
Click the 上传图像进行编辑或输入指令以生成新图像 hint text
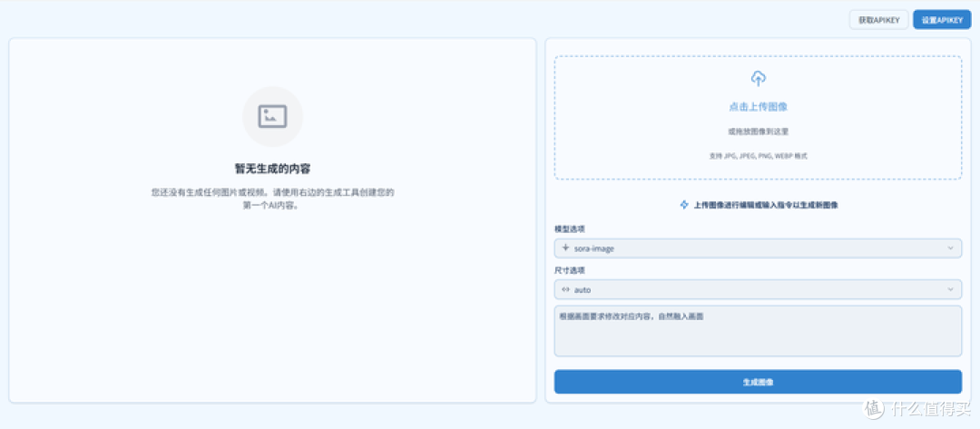pos(766,205)
